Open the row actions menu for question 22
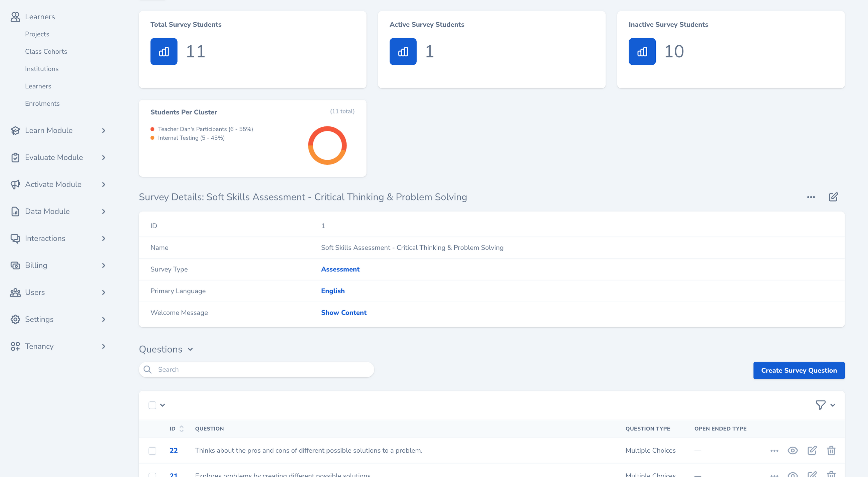Screen dimensions: 868x477 [x=774, y=450]
